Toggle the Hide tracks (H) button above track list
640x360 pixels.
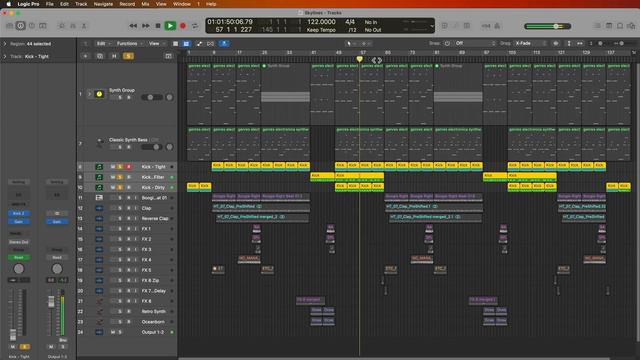point(114,56)
